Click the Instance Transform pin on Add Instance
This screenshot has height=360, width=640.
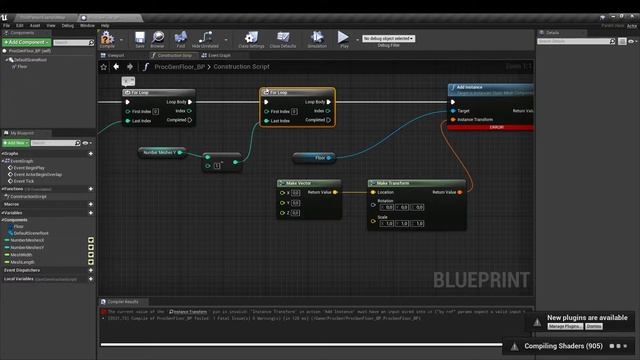click(x=453, y=120)
